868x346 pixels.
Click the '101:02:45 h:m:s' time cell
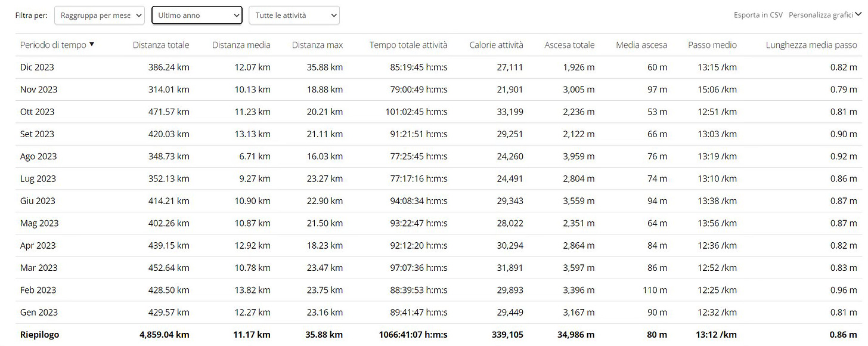416,112
